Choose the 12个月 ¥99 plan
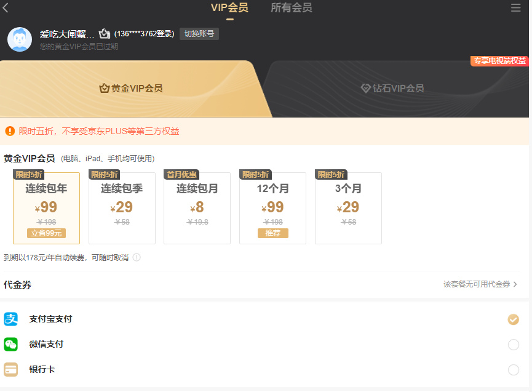Image resolution: width=532 pixels, height=392 pixels. point(273,208)
